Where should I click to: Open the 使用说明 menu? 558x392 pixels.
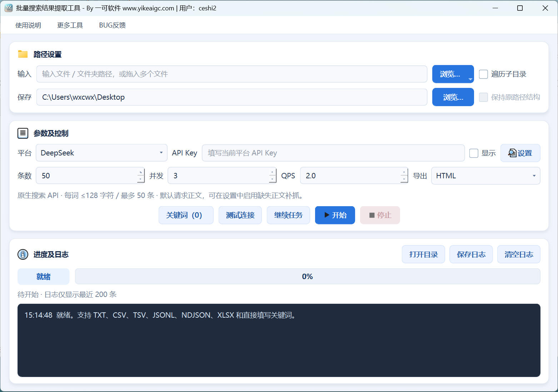pyautogui.click(x=28, y=25)
